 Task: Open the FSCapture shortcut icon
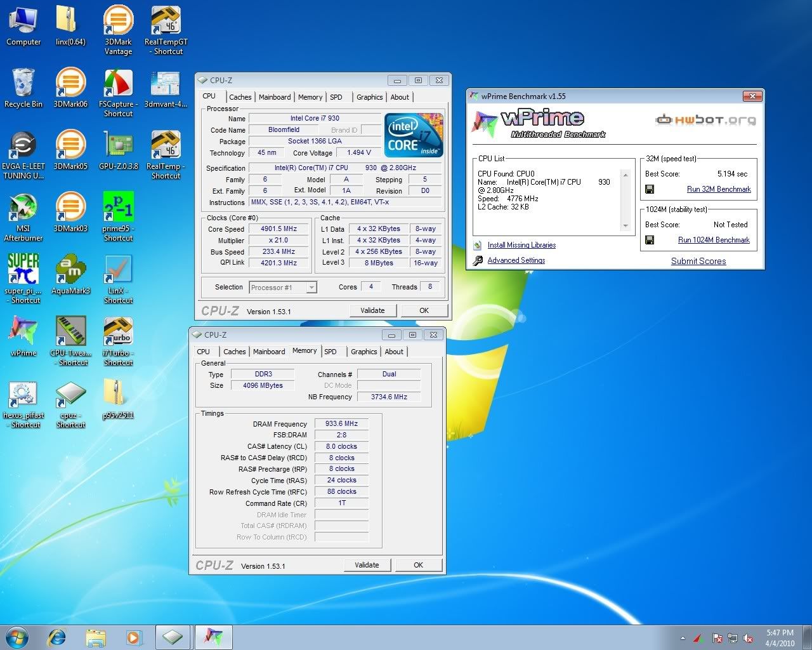118,93
